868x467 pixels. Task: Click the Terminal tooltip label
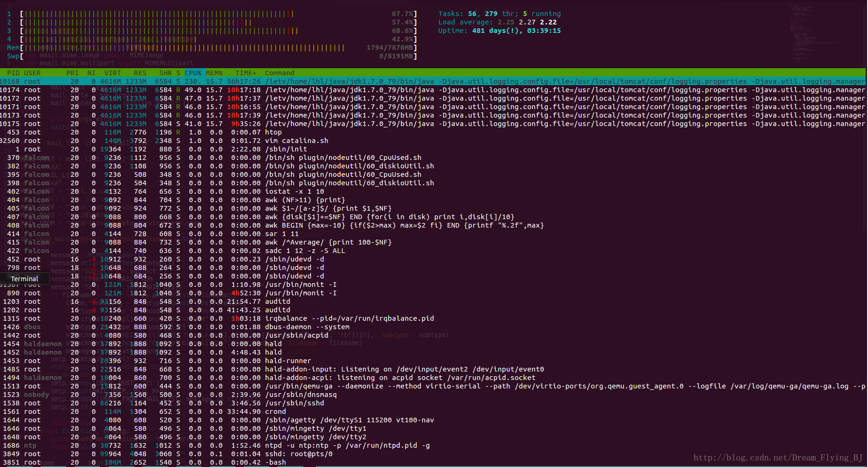[24, 279]
